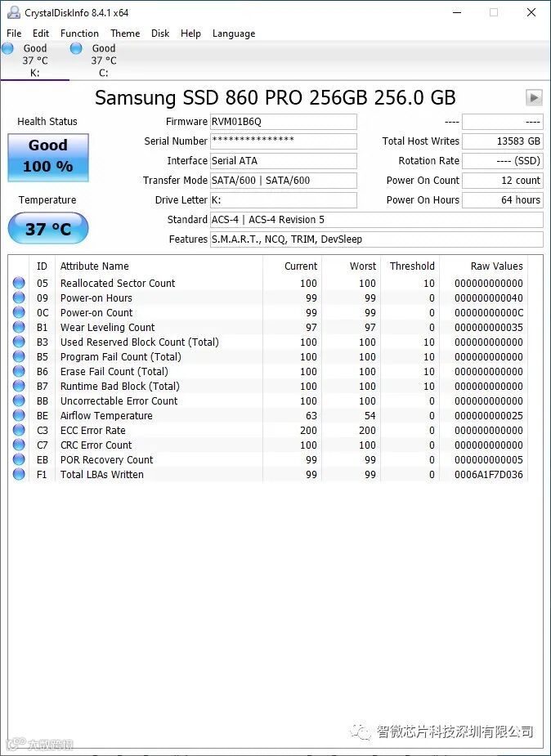The width and height of the screenshot is (551, 756).
Task: Click the Power On Hours value 64 hours
Action: (502, 199)
